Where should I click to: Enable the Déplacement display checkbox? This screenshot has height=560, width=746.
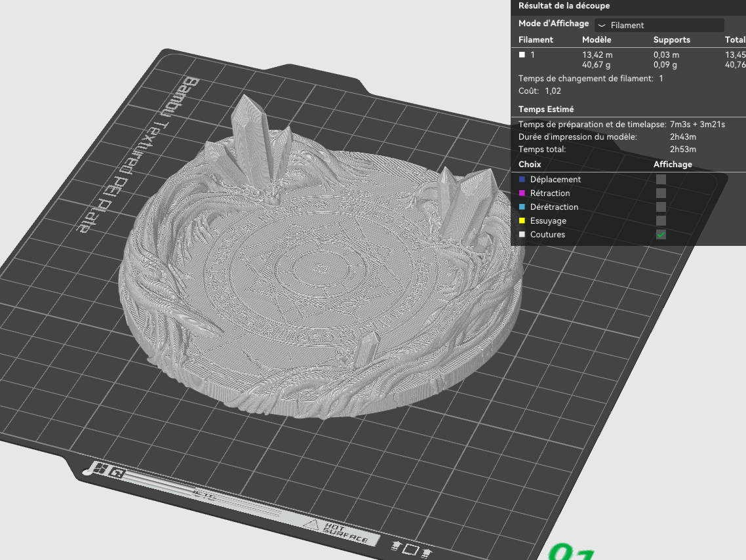[x=661, y=180]
